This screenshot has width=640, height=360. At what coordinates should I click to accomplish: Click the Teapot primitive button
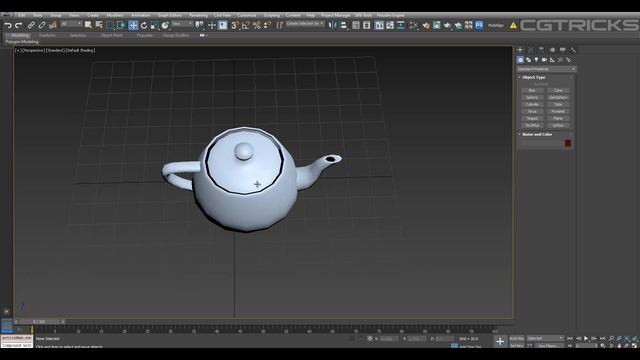(x=532, y=118)
